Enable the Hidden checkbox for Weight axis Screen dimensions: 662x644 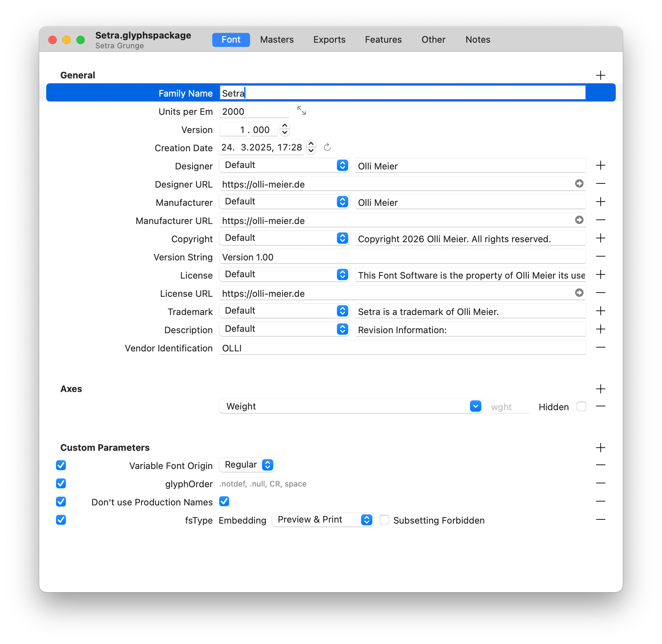click(581, 407)
